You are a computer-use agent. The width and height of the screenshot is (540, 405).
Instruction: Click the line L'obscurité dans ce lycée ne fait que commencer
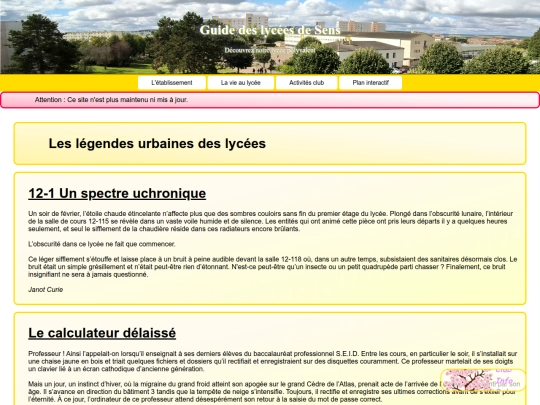point(102,244)
